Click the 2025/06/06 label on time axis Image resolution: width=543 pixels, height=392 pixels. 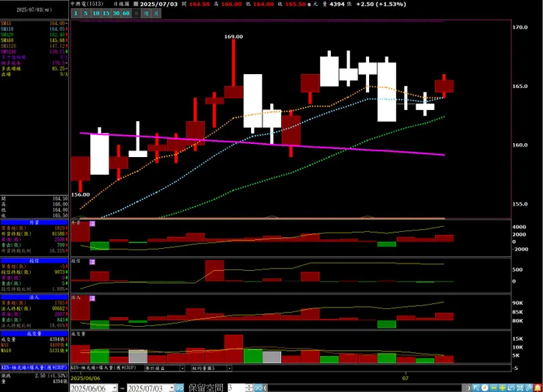[x=86, y=378]
